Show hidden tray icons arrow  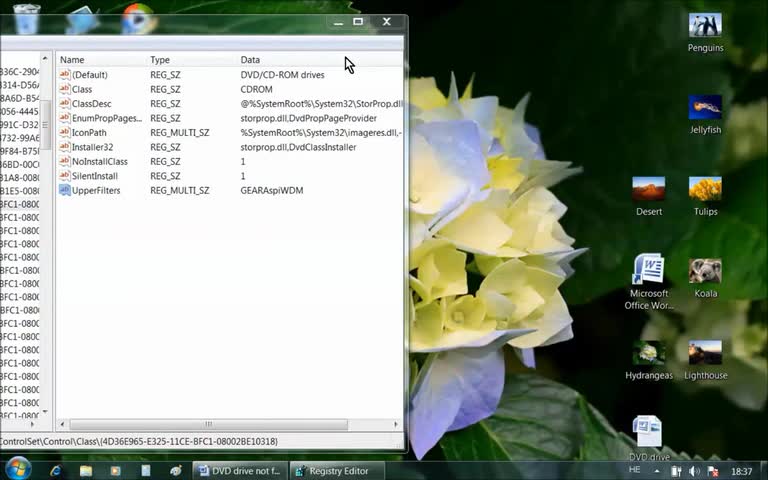click(656, 471)
